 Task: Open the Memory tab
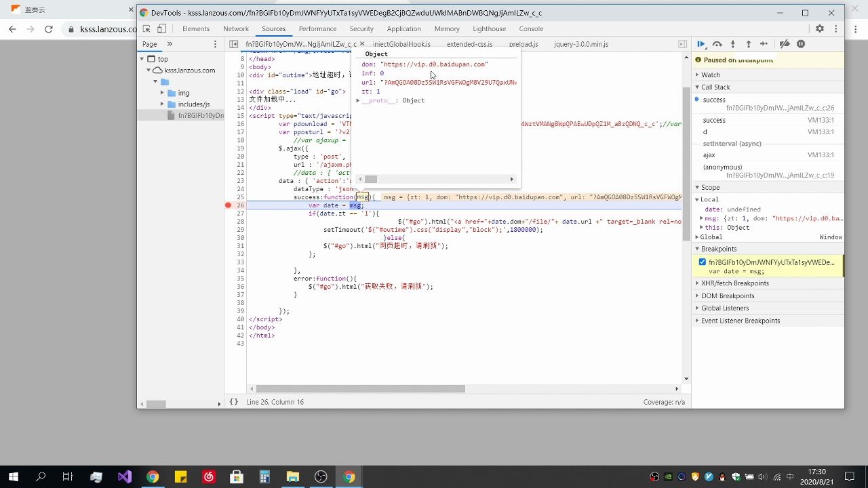[x=447, y=29]
